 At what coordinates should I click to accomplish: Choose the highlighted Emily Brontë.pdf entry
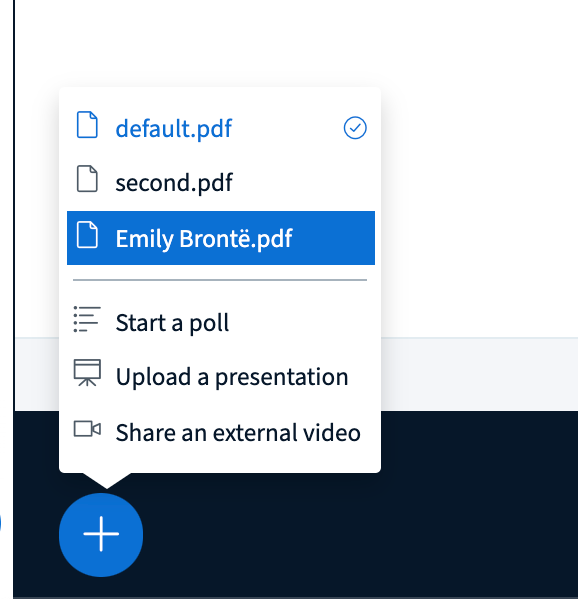coord(221,238)
